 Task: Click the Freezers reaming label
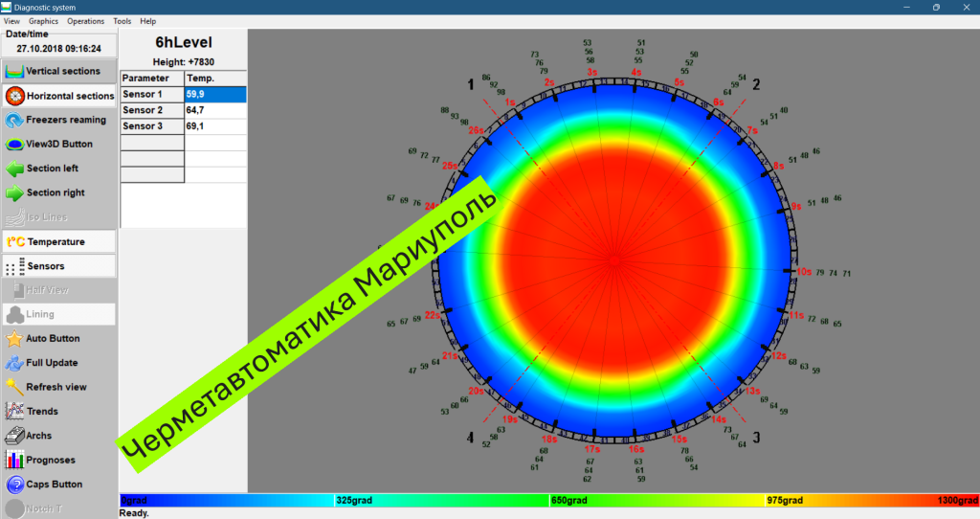click(66, 120)
